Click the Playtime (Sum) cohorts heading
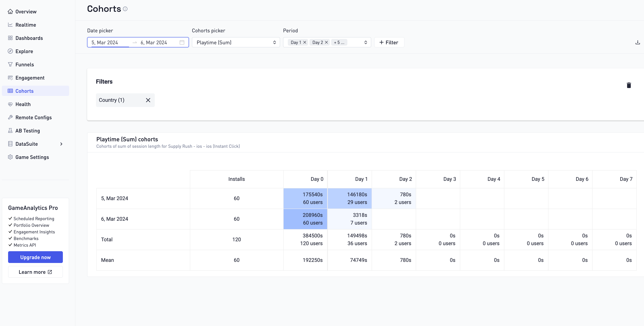Screen dimensions: 644x326 tap(127, 139)
